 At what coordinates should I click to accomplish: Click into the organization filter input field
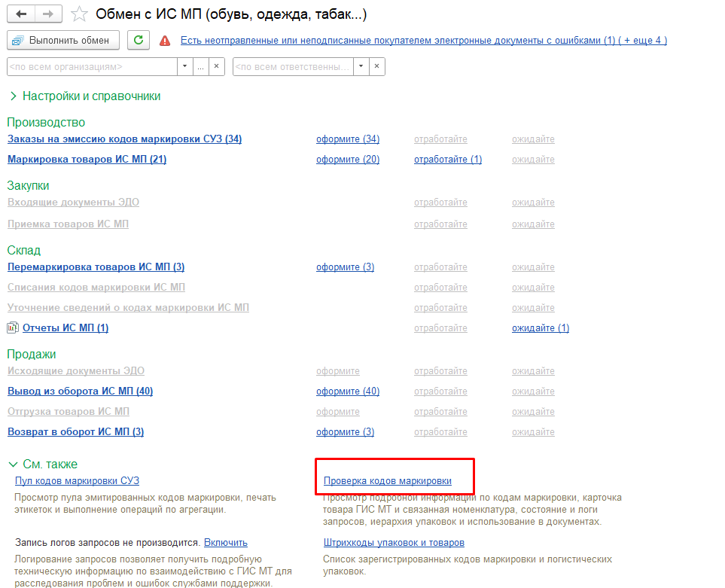(x=90, y=67)
